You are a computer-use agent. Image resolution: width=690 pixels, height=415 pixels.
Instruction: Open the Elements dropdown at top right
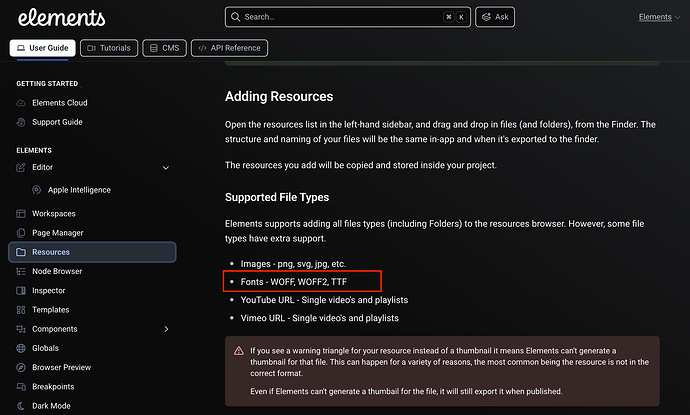pyautogui.click(x=659, y=17)
